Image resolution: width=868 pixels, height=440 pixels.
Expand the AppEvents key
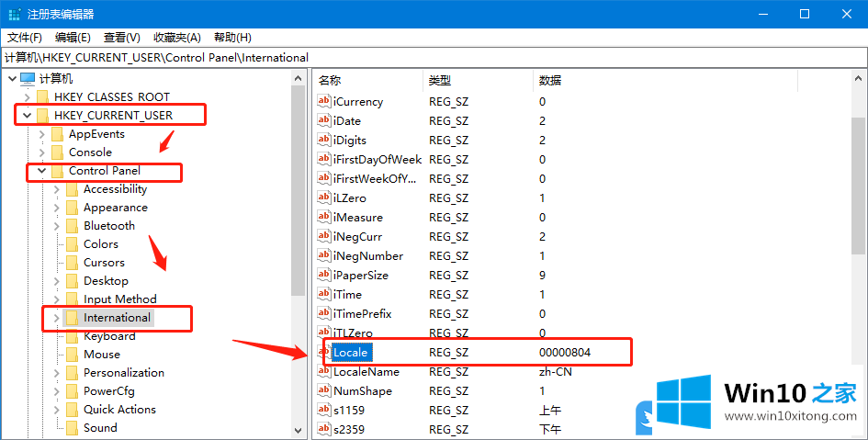click(42, 134)
